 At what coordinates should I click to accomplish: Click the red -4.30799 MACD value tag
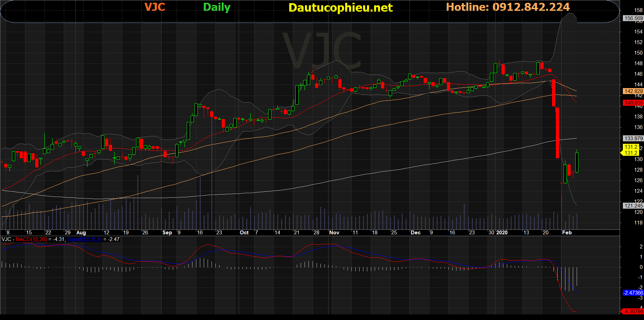[x=633, y=312]
